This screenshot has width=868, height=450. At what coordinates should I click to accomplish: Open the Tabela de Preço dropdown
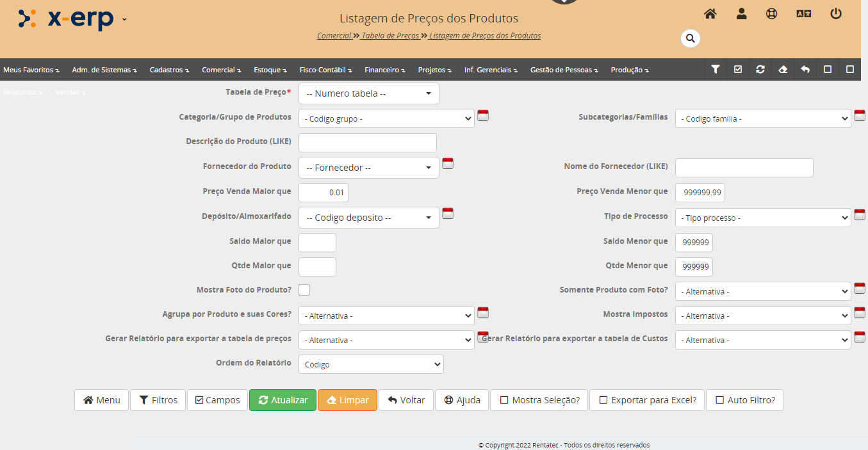pos(368,93)
